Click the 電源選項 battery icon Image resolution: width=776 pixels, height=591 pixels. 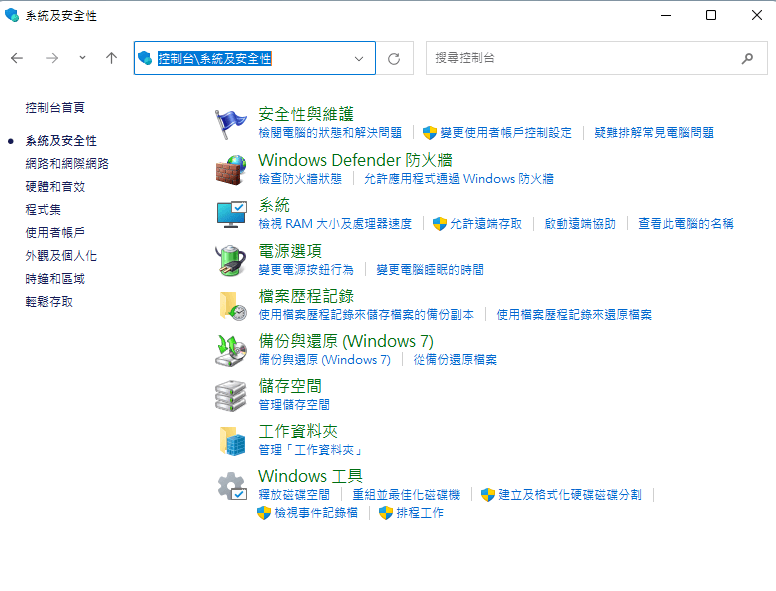click(231, 260)
